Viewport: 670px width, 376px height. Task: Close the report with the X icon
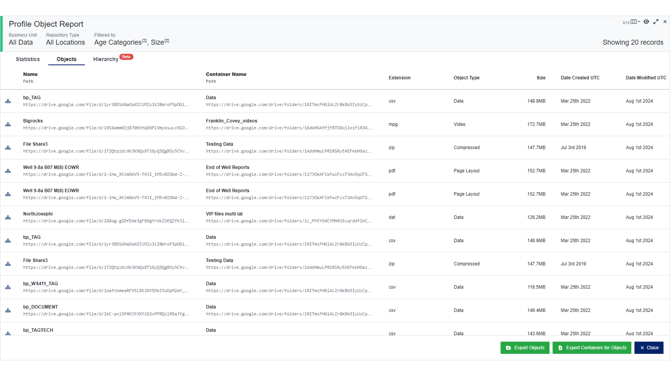pyautogui.click(x=665, y=22)
